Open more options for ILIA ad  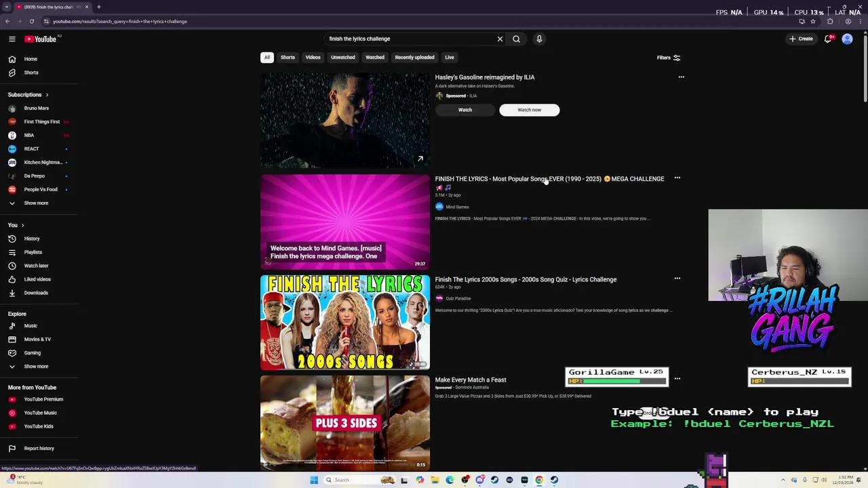click(x=682, y=77)
